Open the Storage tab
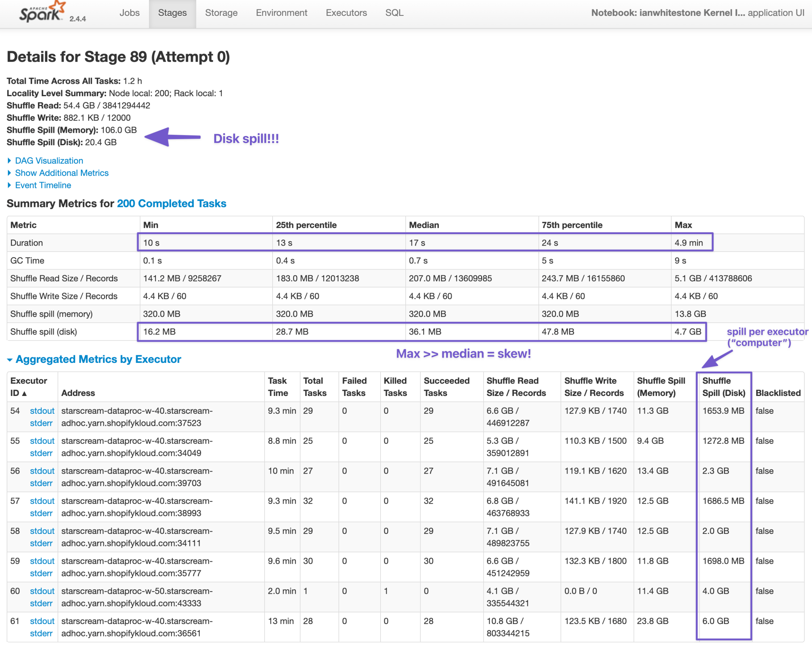Image resolution: width=812 pixels, height=646 pixels. pyautogui.click(x=221, y=12)
